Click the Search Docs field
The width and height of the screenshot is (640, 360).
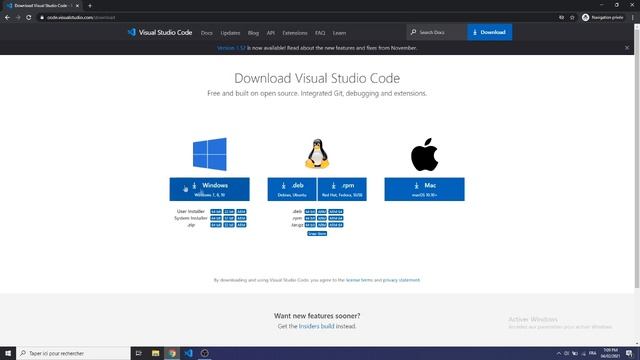pos(437,32)
